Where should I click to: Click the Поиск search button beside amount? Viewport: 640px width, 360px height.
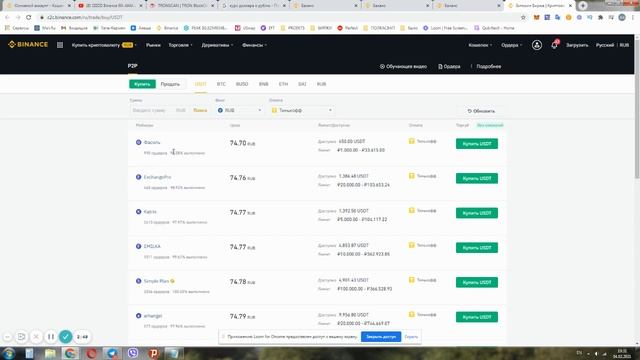[200, 110]
